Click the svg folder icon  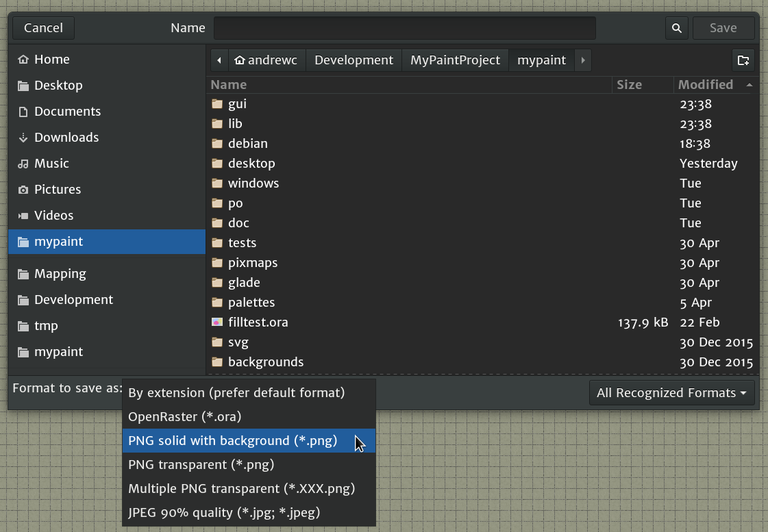(x=217, y=342)
